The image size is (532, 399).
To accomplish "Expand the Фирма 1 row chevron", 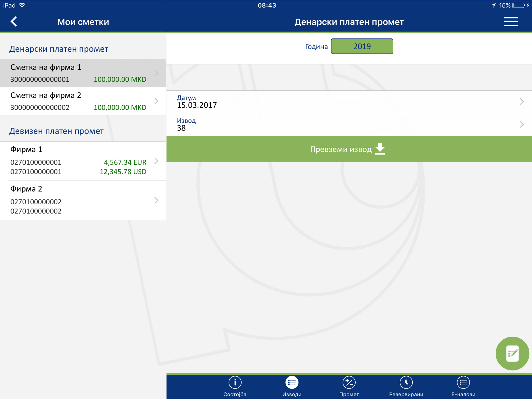I will [156, 161].
